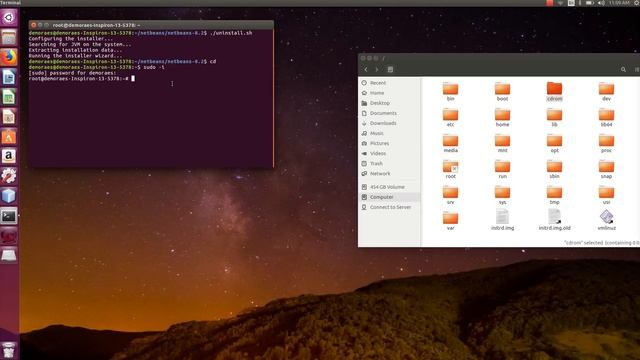Image resolution: width=640 pixels, height=360 pixels.
Task: Open Ubuntu Software from the launcher
Action: (x=9, y=136)
